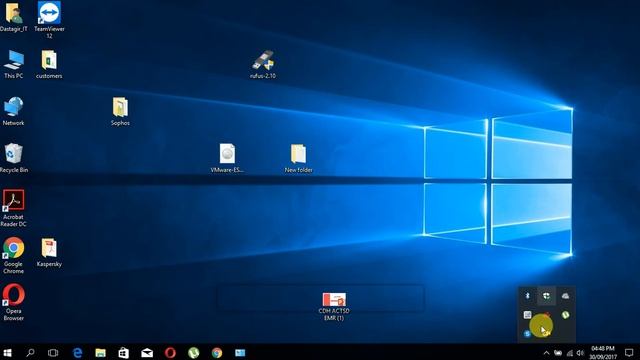Viewport: 640px width, 360px height.
Task: Select the rufus-2.10 USB tool icon
Action: [x=263, y=64]
